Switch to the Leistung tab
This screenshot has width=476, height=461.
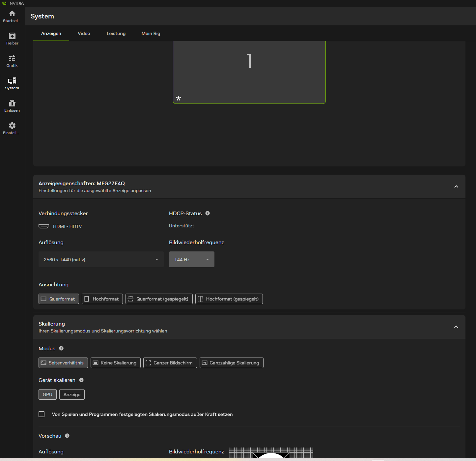tap(116, 33)
